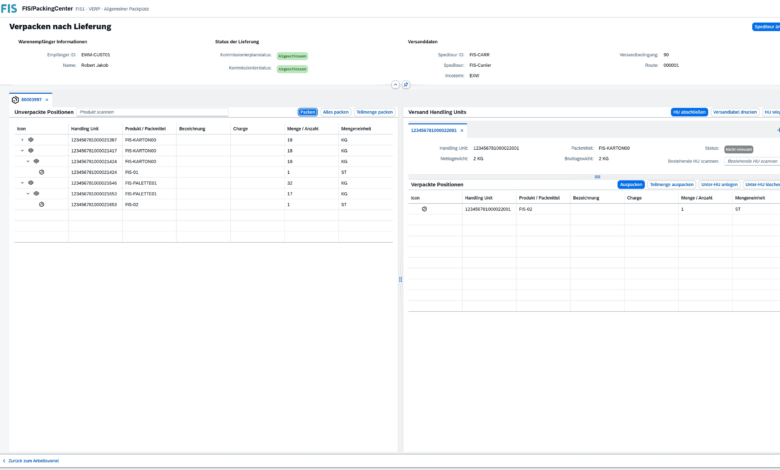This screenshot has height=470, width=780.
Task: Close the handling unit 123456781000022001 tab
Action: pyautogui.click(x=462, y=130)
